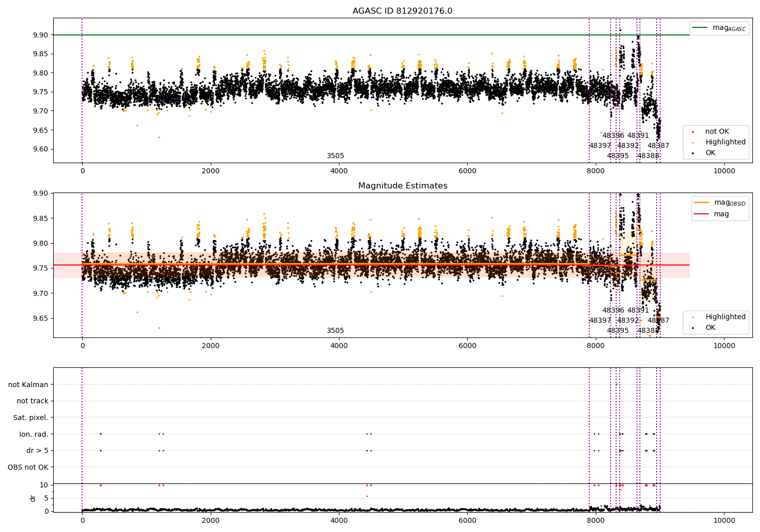
Task: Click the 'Magnitude Estimates' title
Action: 402,186
